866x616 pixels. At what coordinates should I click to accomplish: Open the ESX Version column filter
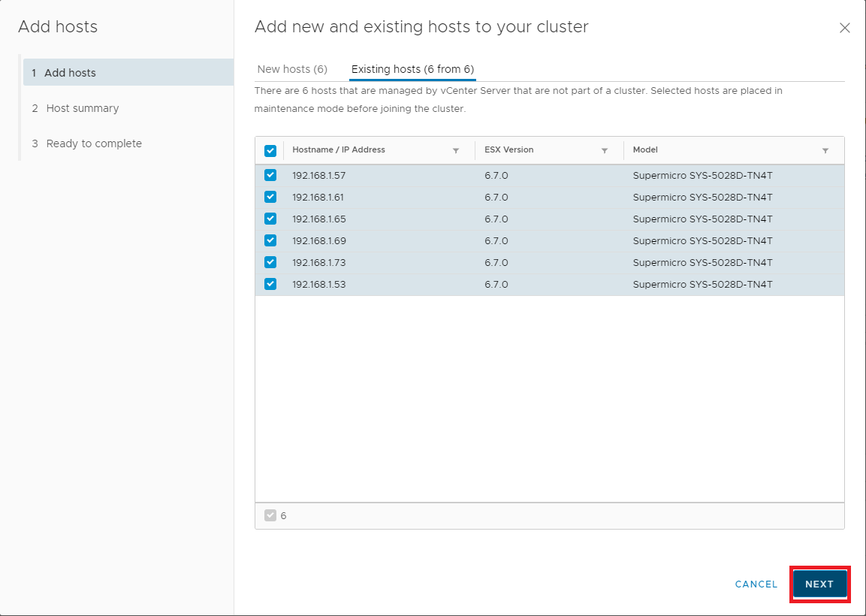coord(605,151)
